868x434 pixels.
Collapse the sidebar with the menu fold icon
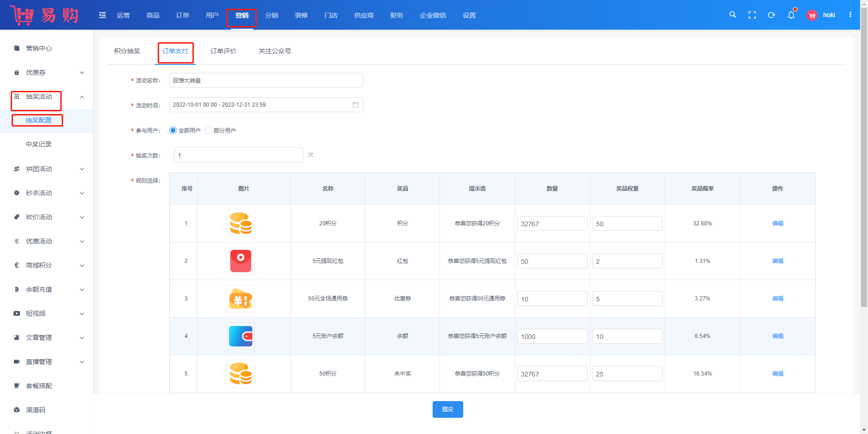click(102, 15)
